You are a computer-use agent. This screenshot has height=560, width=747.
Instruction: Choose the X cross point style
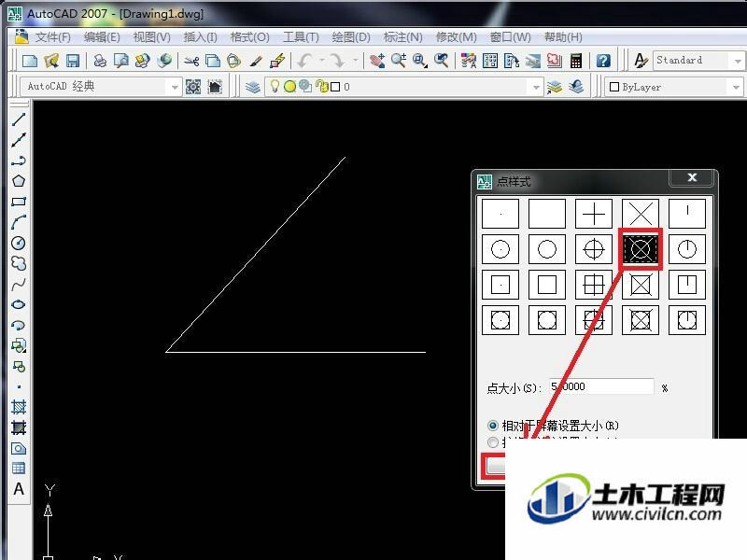[641, 214]
